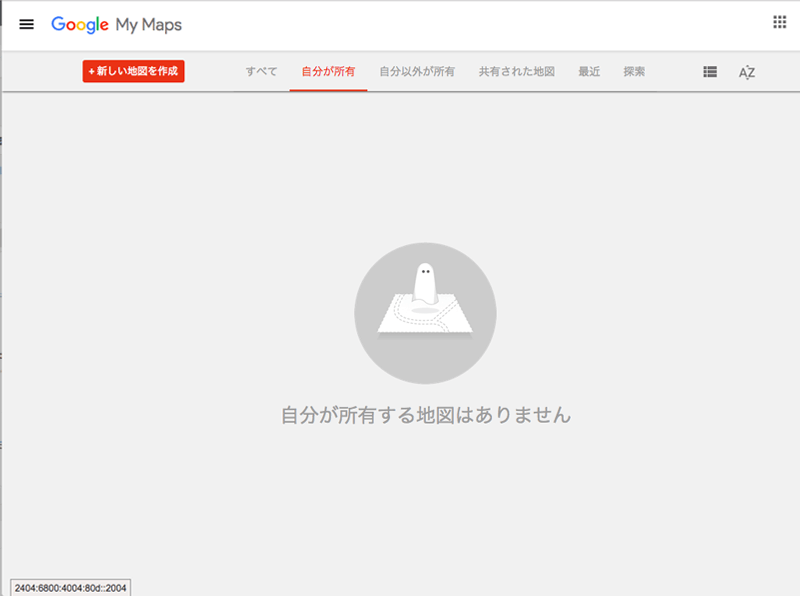Open the 共有された地図 tab
This screenshot has width=800, height=596.
tap(516, 72)
